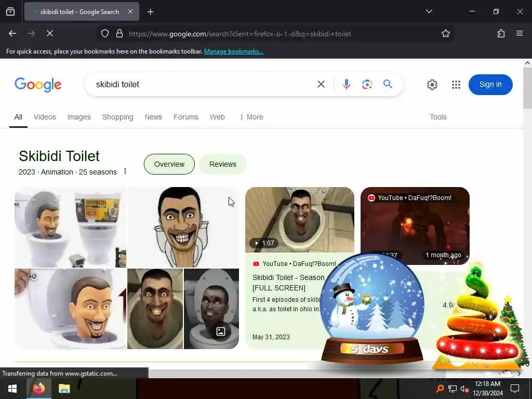The height and width of the screenshot is (399, 532).
Task: Open search Tools options
Action: [x=438, y=117]
